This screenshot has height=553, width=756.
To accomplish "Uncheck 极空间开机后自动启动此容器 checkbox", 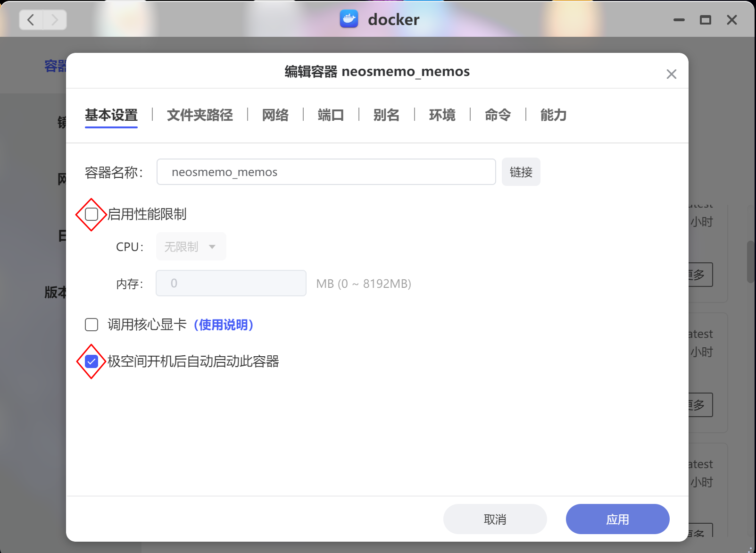I will coord(91,361).
